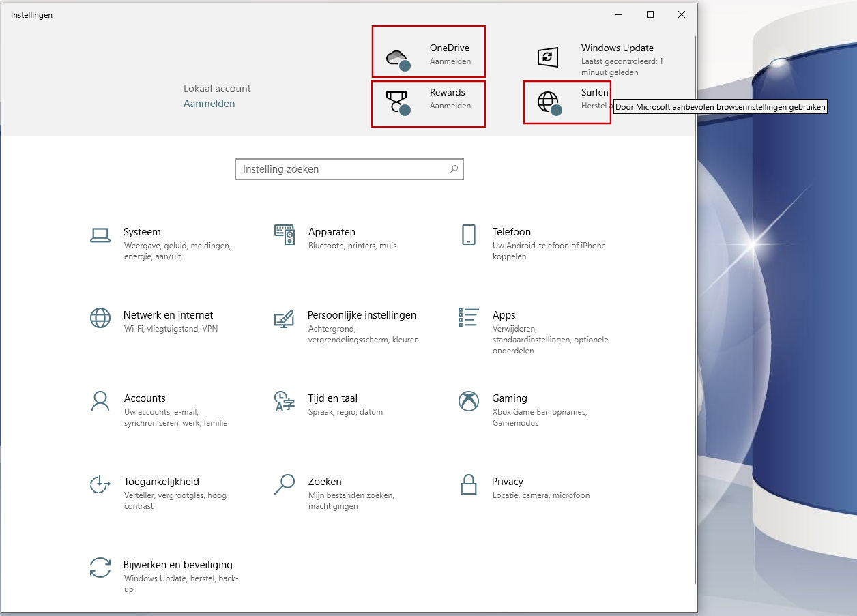
Task: Open Bijwerken en beveiliging icon
Action: click(x=100, y=568)
